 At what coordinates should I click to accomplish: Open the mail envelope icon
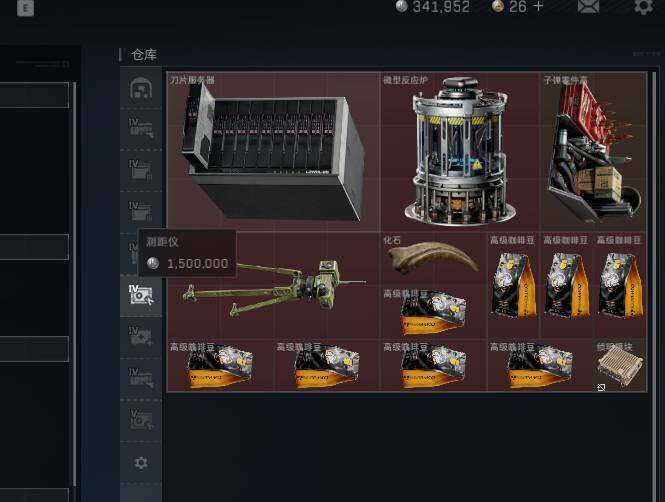[589, 6]
